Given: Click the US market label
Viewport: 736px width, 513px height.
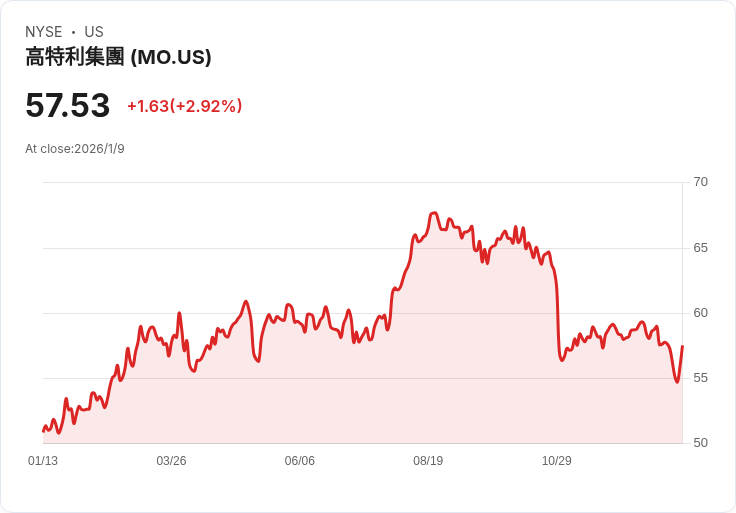Looking at the screenshot, I should point(94,32).
